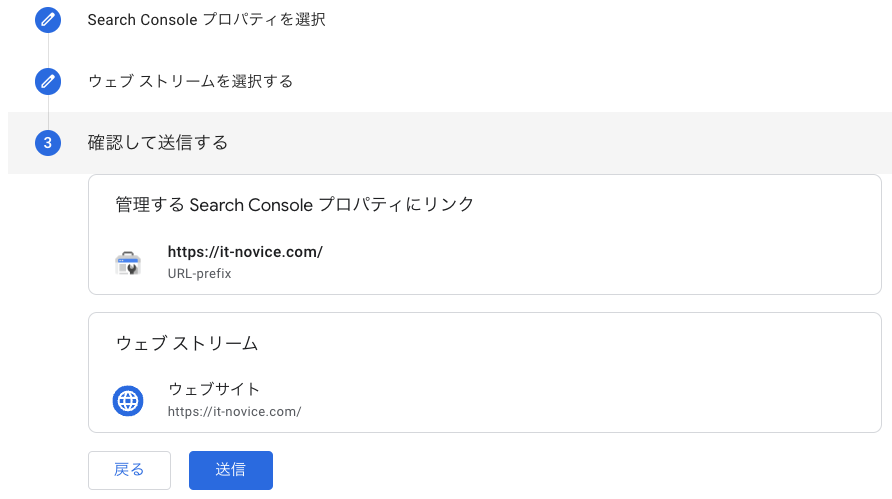Click the step 3 number circle
This screenshot has height=499, width=892.
[x=48, y=143]
